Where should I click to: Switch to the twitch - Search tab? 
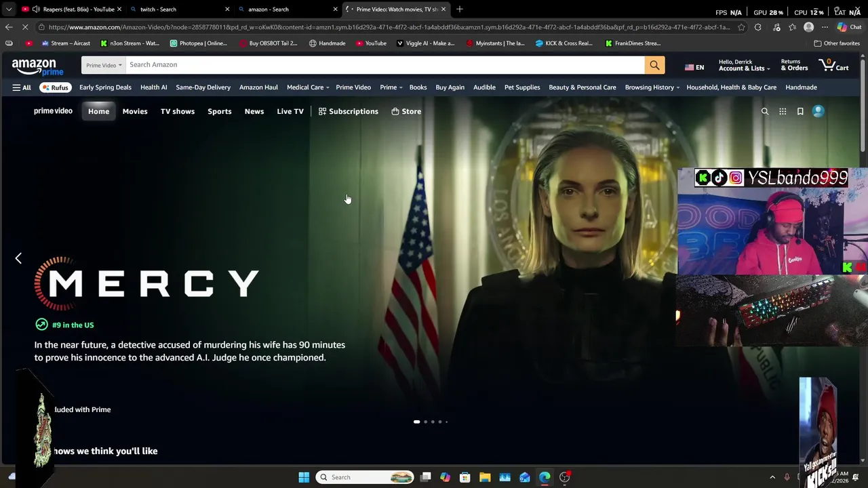(180, 9)
